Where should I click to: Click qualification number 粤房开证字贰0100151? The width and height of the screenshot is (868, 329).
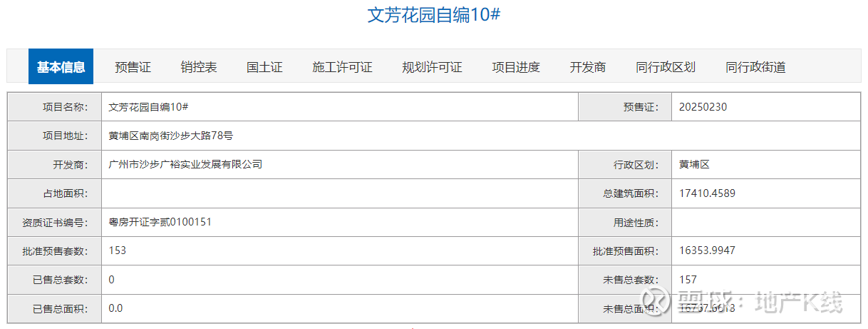coord(160,222)
